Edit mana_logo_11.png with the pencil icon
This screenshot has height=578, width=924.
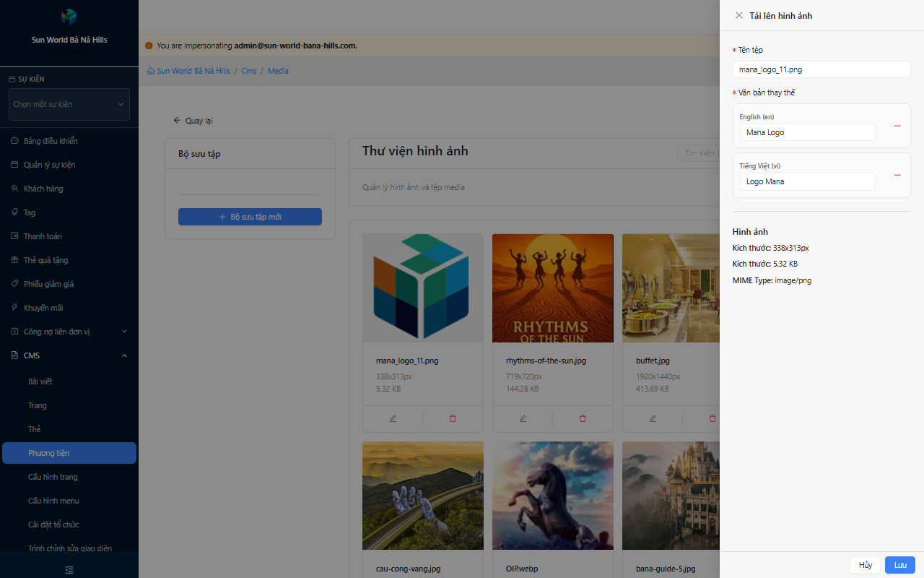[393, 418]
